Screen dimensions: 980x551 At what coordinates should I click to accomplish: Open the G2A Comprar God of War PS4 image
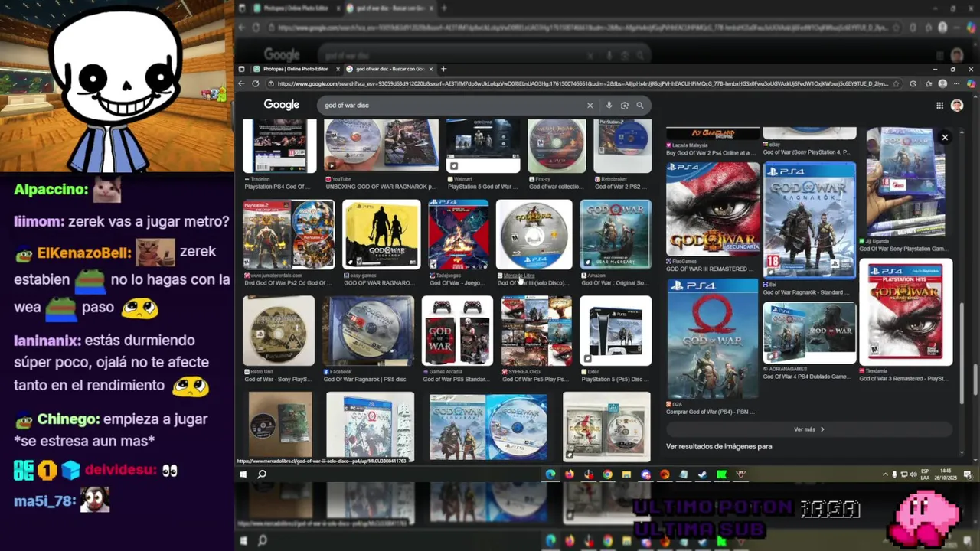[x=713, y=339]
